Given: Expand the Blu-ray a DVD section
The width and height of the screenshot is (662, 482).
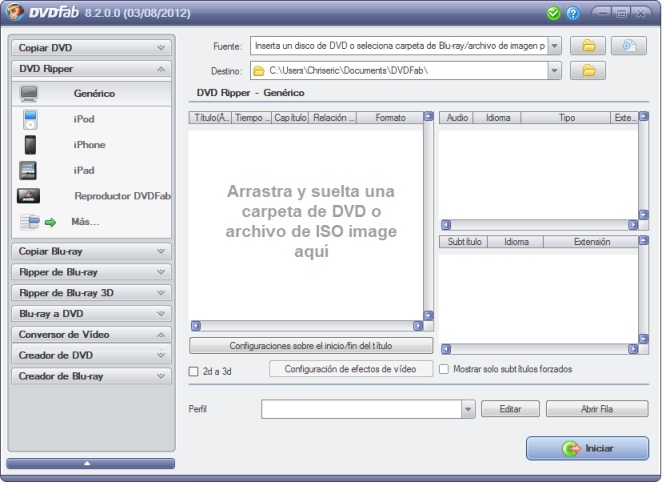Looking at the screenshot, I should click(91, 314).
